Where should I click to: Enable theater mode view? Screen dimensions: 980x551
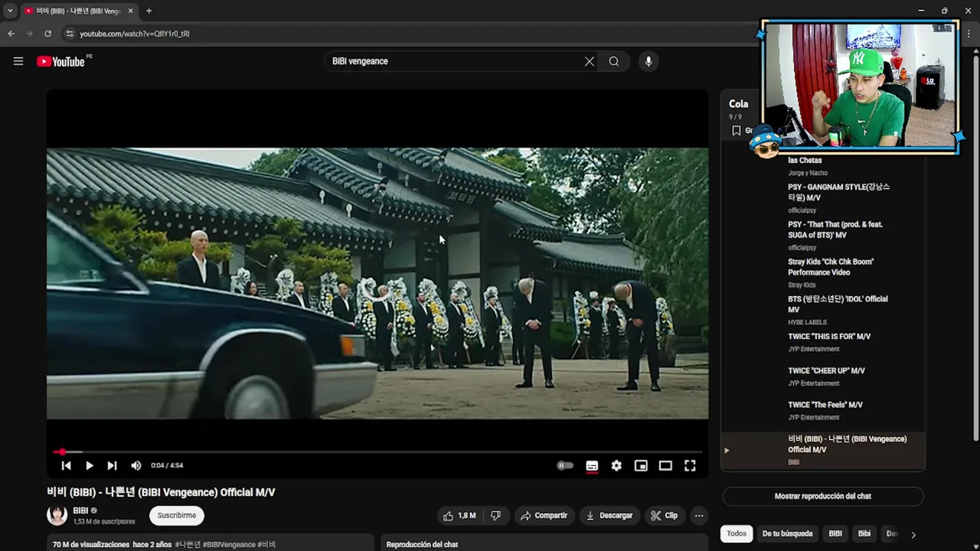665,465
